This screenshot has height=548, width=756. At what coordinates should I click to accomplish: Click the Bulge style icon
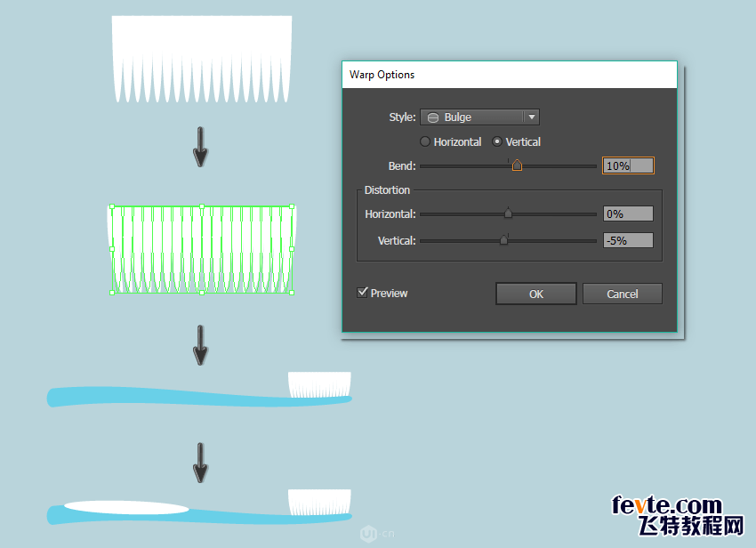pyautogui.click(x=433, y=117)
